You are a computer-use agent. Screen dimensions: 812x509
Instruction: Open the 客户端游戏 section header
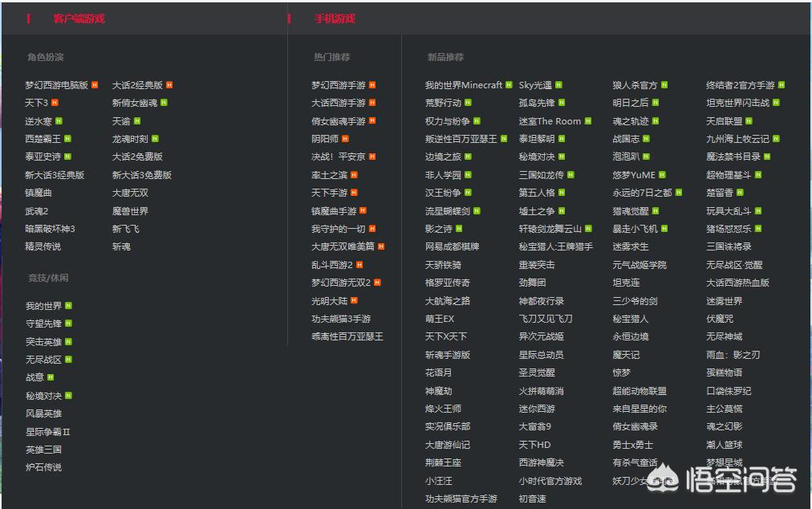(x=79, y=18)
